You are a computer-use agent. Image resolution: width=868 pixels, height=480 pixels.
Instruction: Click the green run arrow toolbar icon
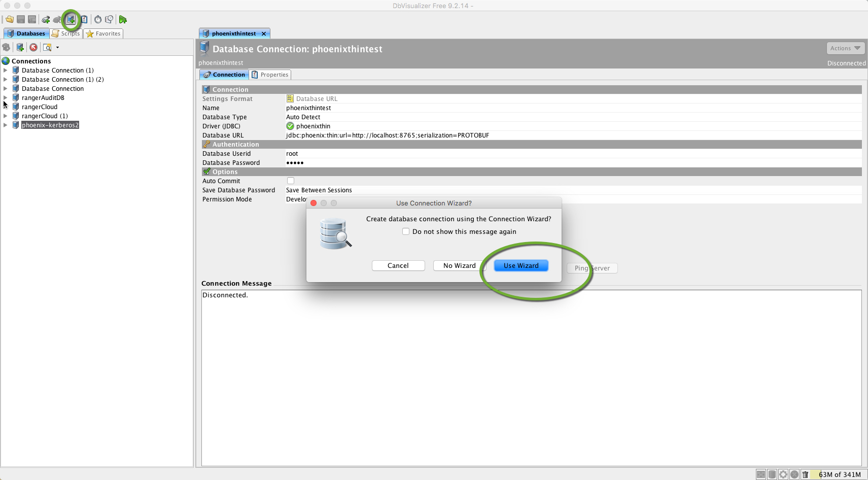click(122, 19)
